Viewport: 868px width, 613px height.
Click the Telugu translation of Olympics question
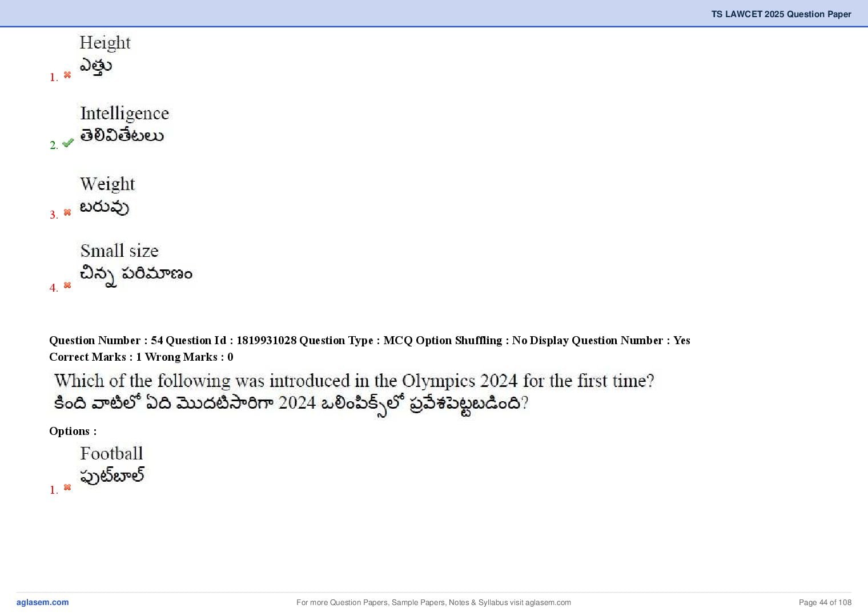[x=291, y=404]
